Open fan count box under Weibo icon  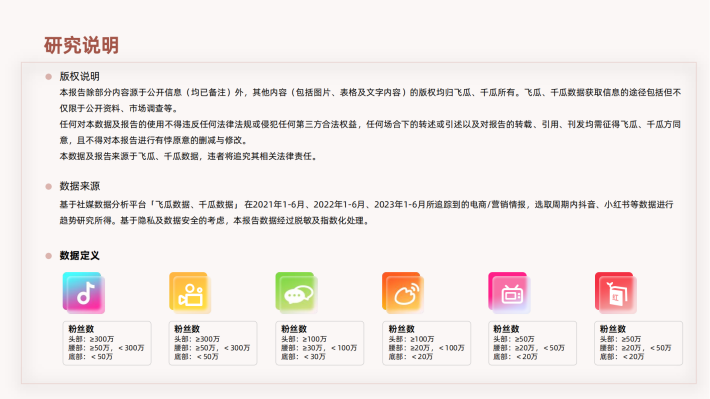point(427,343)
